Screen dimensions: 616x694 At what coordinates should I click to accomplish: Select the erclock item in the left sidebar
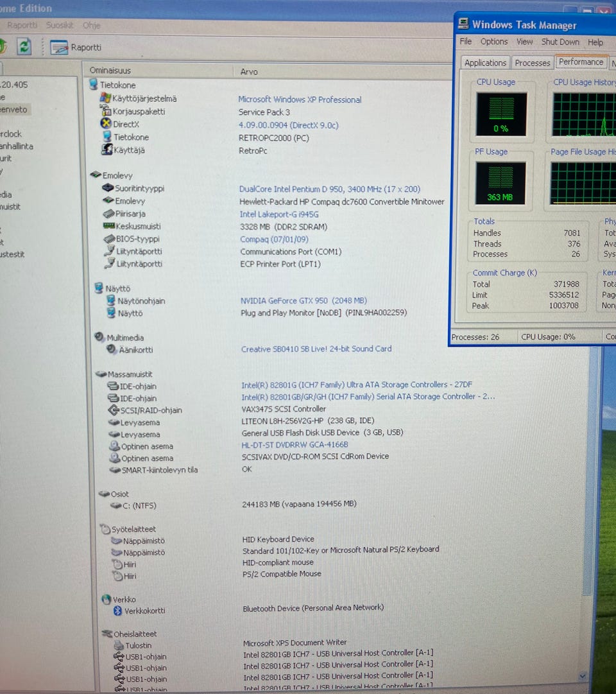pyautogui.click(x=11, y=134)
